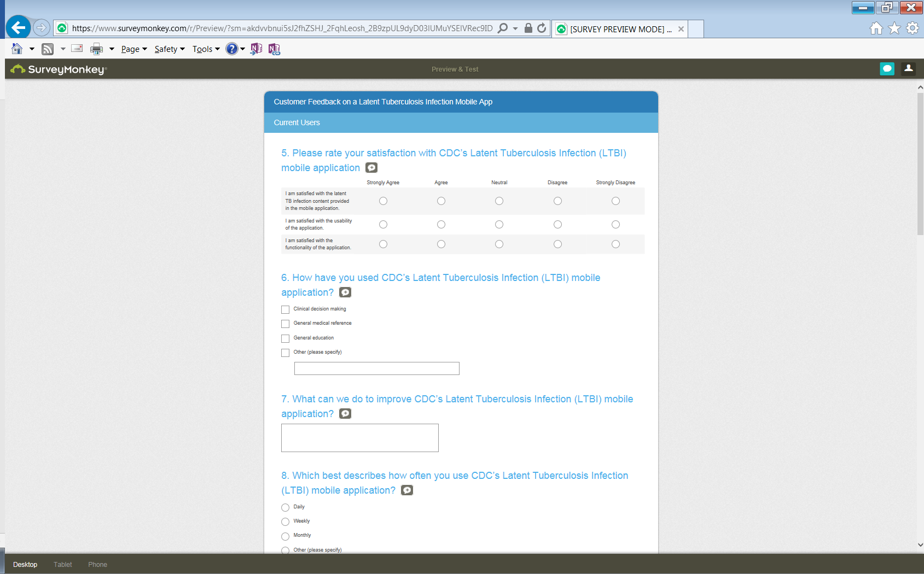Screen dimensions: 924x574
Task: Click the browser forward arrow button
Action: click(x=42, y=27)
